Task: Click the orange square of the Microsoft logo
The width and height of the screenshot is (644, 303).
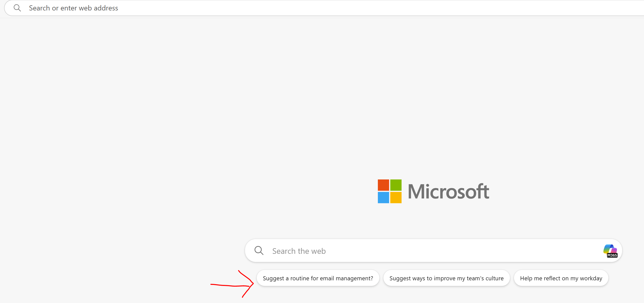Action: 383,185
